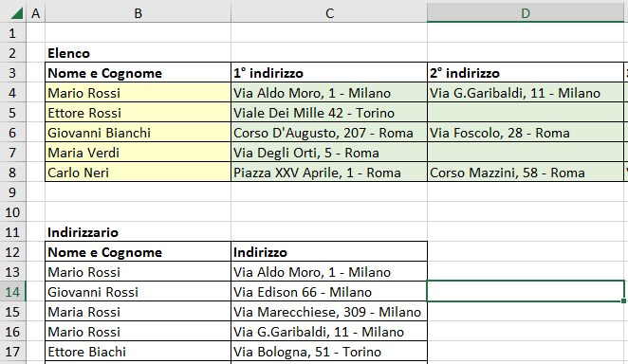Screen dimensions: 628x364
Task: Select the cell Giovanni Bianchi
Action: point(139,133)
